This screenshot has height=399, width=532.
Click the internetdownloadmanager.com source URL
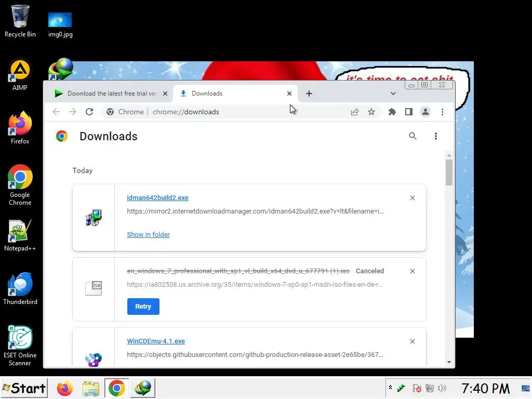256,211
